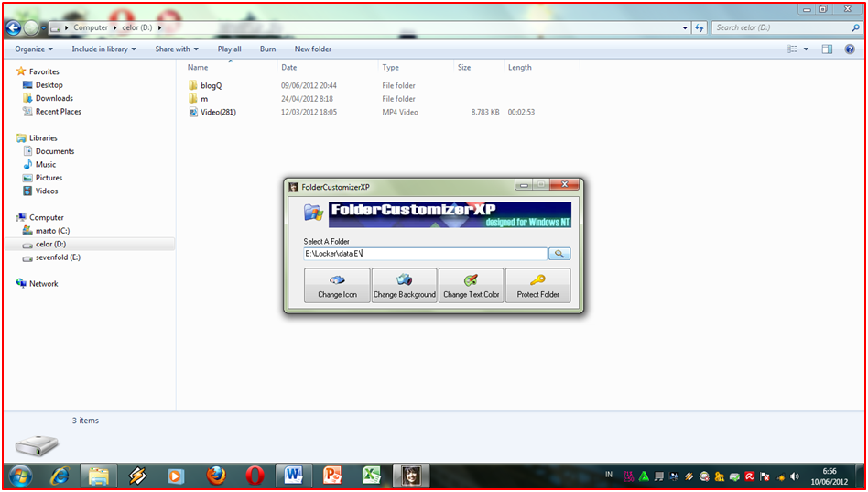Open the Documents library
The image size is (868, 492).
[49, 151]
